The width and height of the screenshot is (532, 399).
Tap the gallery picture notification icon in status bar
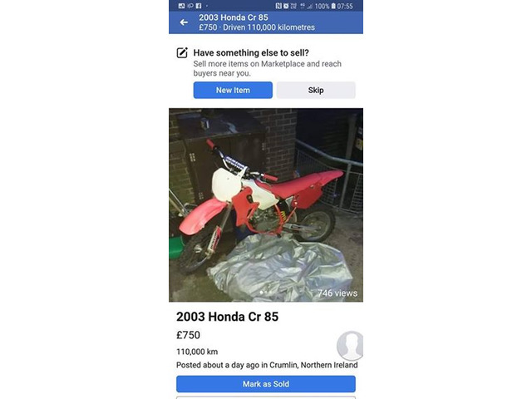click(181, 6)
